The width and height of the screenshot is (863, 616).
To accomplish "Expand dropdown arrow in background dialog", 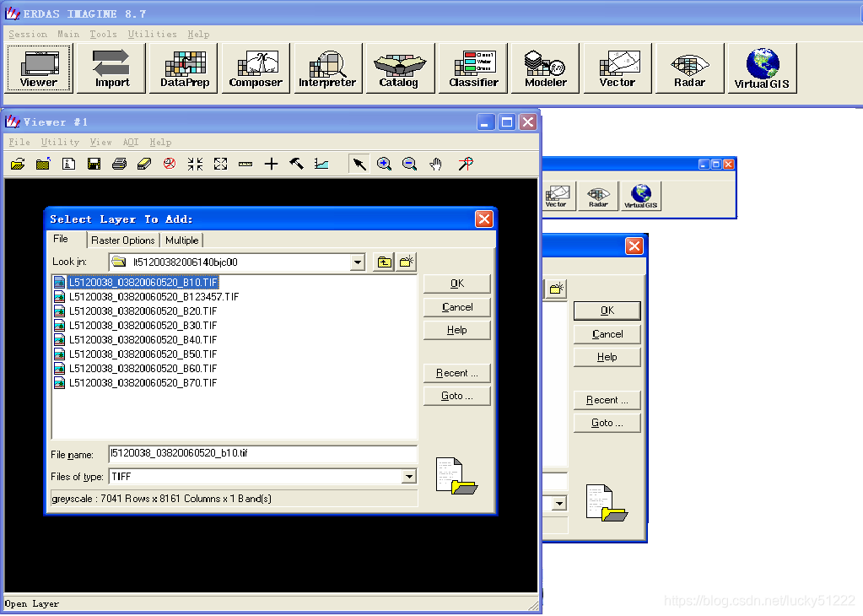I will click(x=560, y=503).
